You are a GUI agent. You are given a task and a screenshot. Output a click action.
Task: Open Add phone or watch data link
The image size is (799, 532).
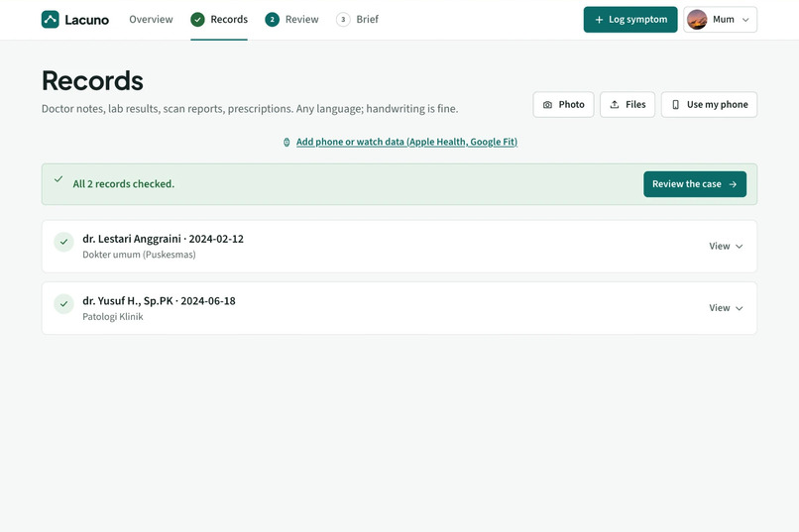(x=406, y=142)
